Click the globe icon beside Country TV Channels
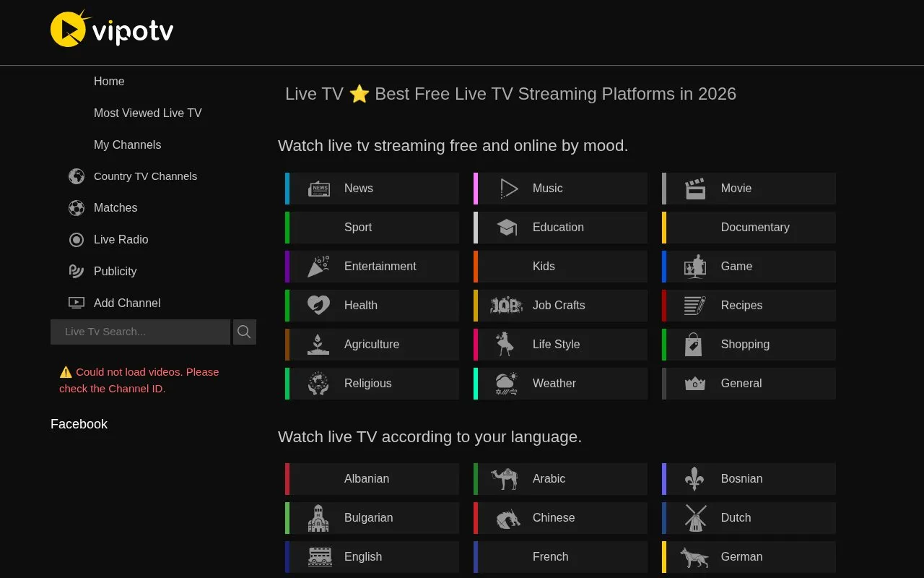This screenshot has height=578, width=924. tap(77, 176)
